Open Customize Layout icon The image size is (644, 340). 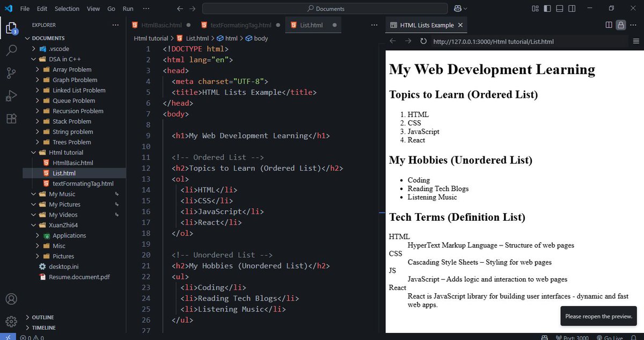[x=535, y=9]
